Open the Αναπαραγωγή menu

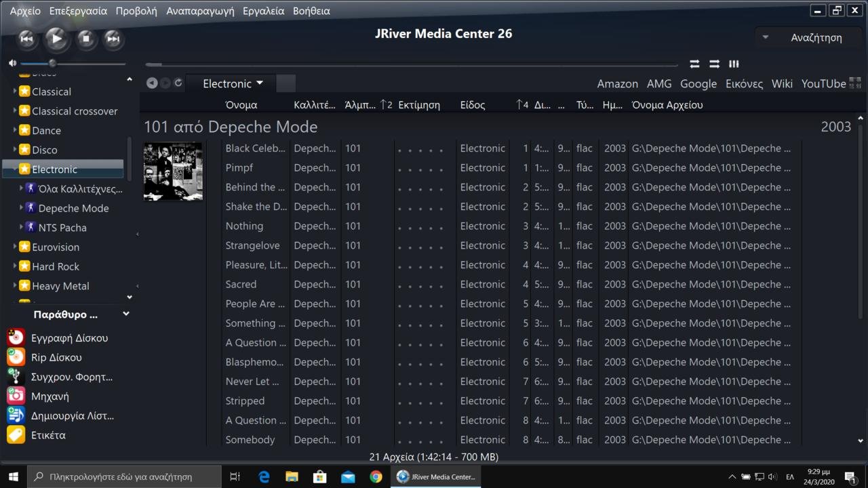pyautogui.click(x=200, y=11)
